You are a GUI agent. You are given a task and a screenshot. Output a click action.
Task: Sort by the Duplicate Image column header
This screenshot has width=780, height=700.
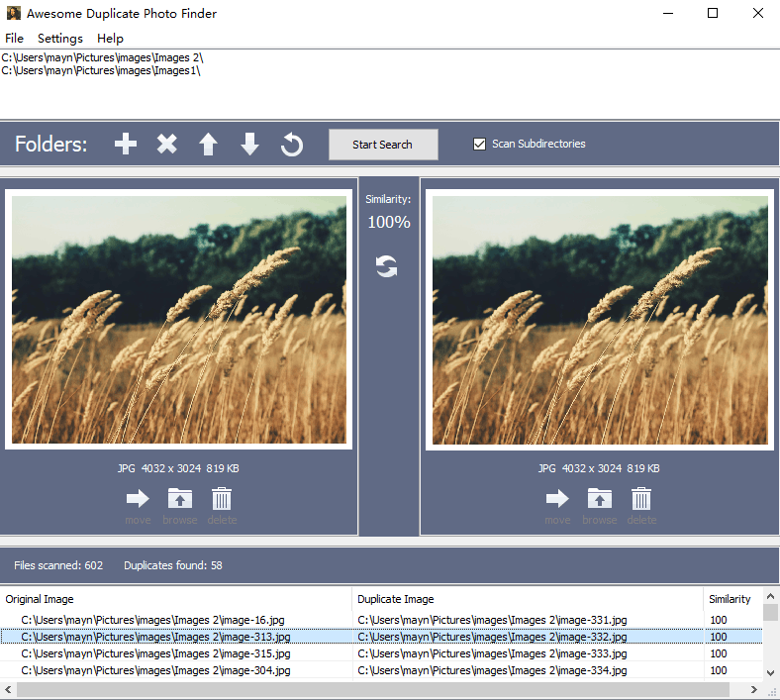click(528, 599)
